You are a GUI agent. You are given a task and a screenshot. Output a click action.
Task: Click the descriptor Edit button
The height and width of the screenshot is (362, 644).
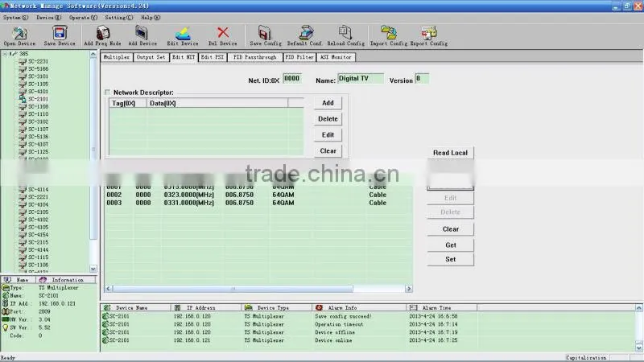click(x=328, y=135)
